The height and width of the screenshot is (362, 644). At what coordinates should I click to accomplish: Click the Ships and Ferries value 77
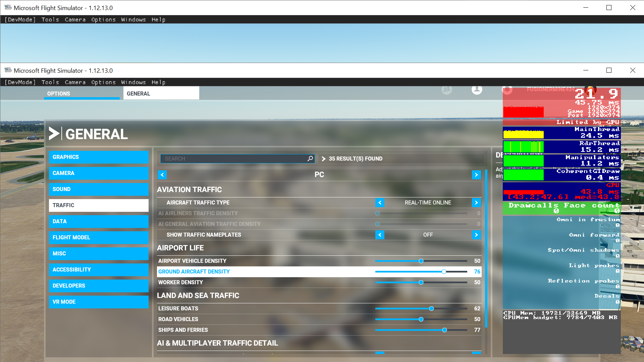[477, 330]
